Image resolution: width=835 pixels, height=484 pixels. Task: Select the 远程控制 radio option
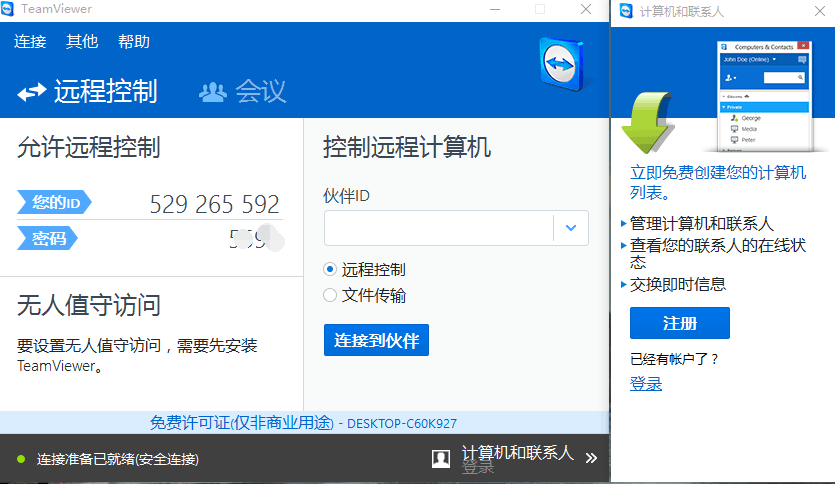331,269
